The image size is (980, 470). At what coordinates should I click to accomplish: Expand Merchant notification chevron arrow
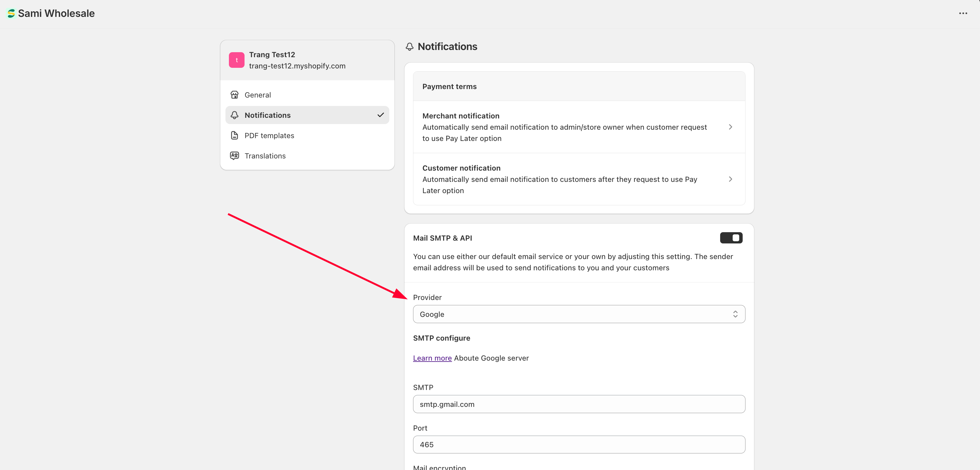(730, 127)
